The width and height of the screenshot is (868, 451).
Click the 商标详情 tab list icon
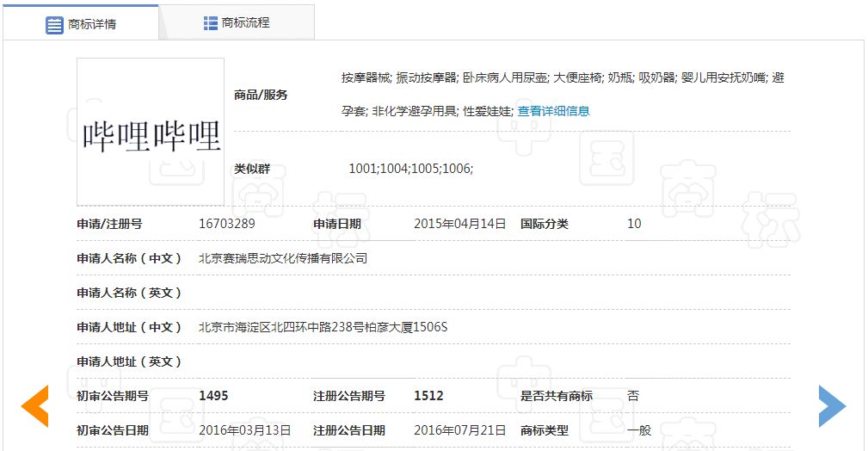click(x=54, y=25)
